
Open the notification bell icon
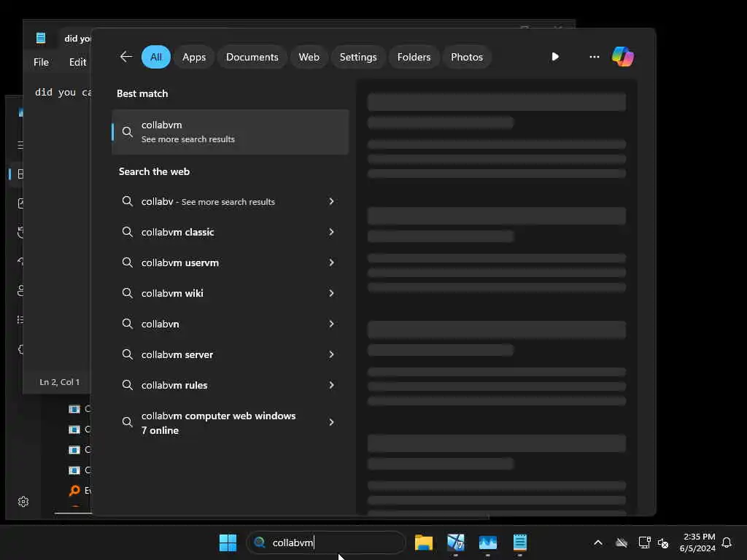tap(727, 542)
